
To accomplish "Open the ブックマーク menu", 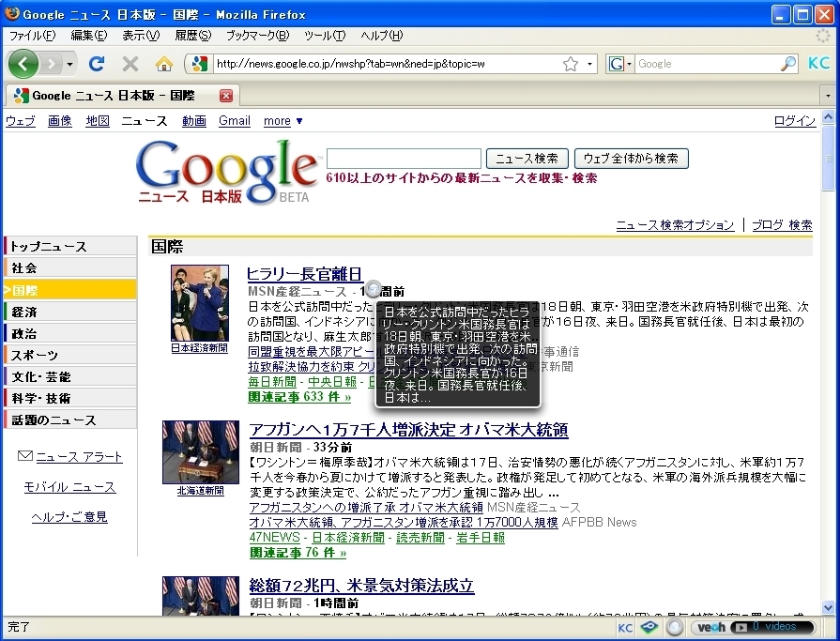I will pos(257,36).
